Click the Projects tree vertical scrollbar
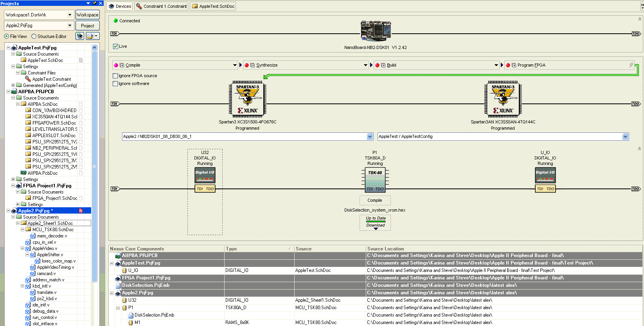644x326 pixels. coord(94,166)
